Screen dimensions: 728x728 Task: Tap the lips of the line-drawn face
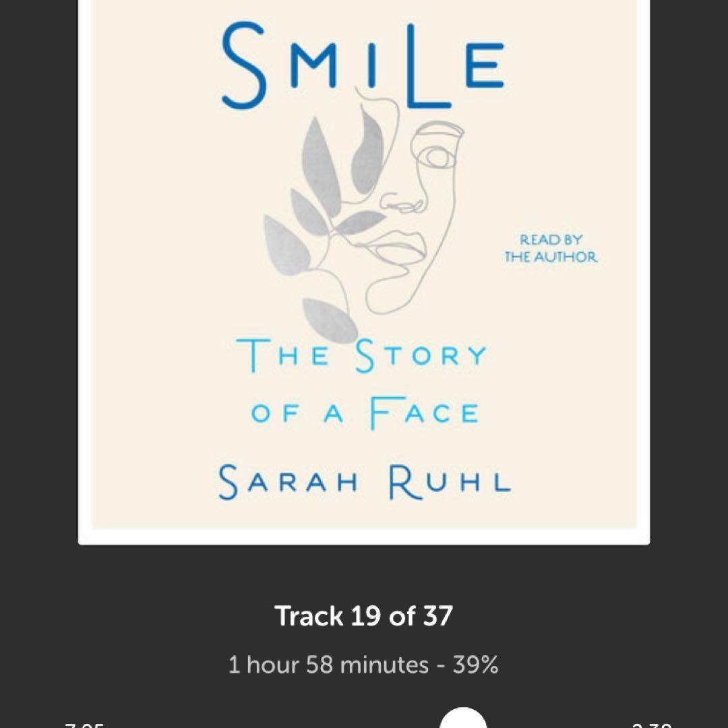coord(402,245)
